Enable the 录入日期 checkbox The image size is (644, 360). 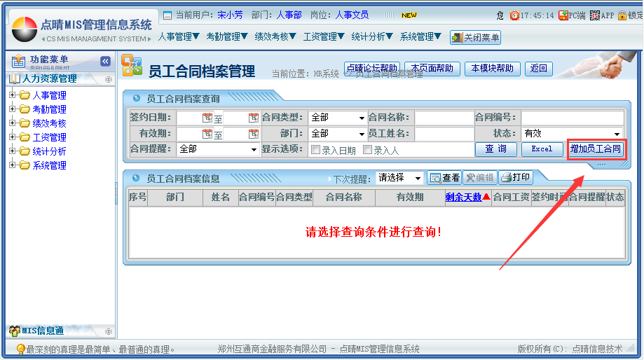(x=315, y=150)
